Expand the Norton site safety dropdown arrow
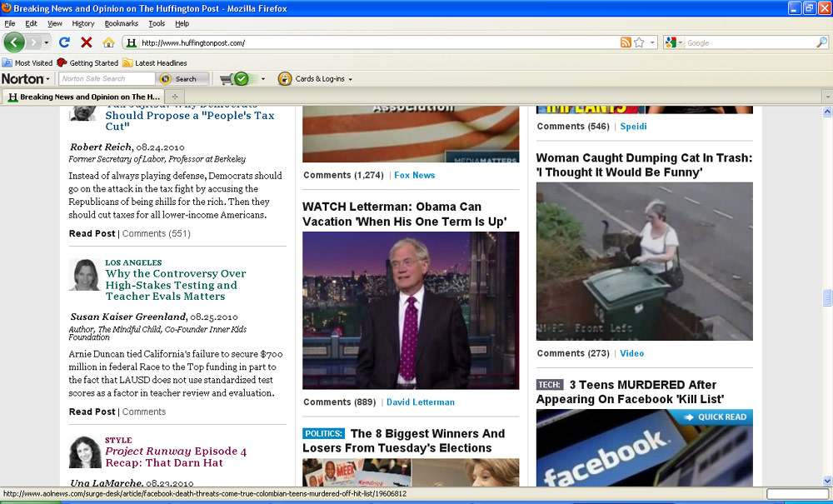 pos(262,79)
